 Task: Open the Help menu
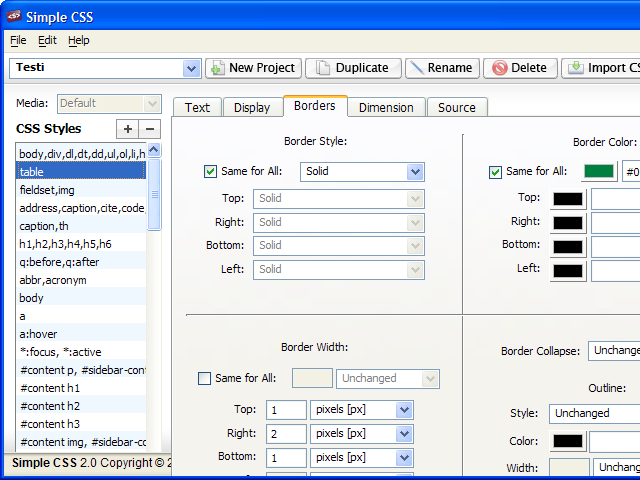(79, 40)
